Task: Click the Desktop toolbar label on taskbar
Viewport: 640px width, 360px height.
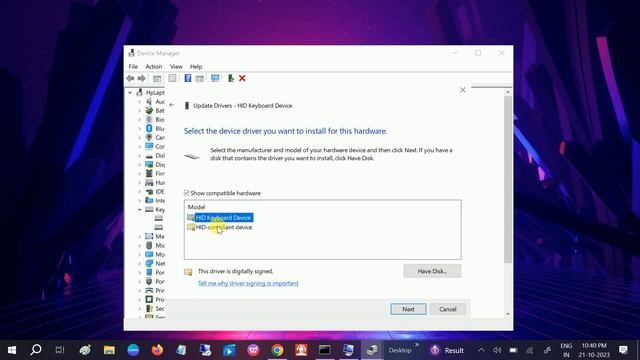Action: pyautogui.click(x=400, y=350)
